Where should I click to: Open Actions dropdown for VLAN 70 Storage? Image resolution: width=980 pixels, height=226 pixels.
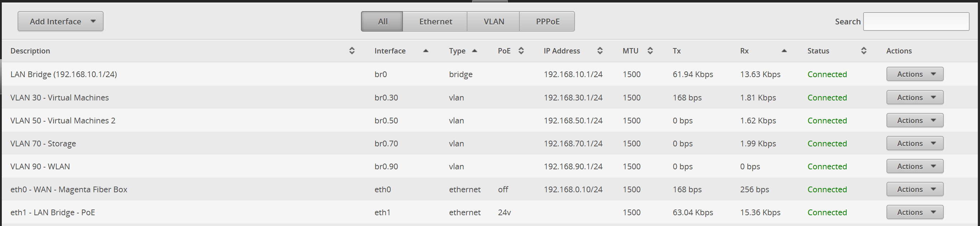[914, 143]
